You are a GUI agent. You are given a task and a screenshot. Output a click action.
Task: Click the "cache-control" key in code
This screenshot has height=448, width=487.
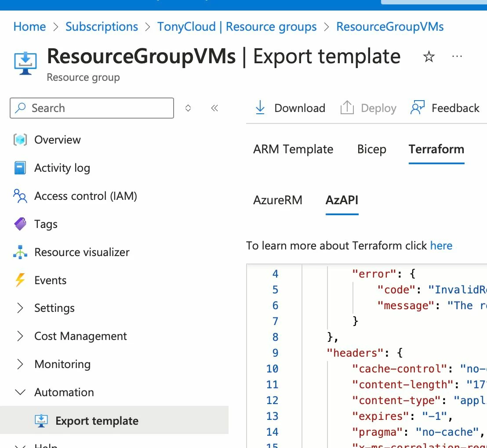pyautogui.click(x=400, y=369)
